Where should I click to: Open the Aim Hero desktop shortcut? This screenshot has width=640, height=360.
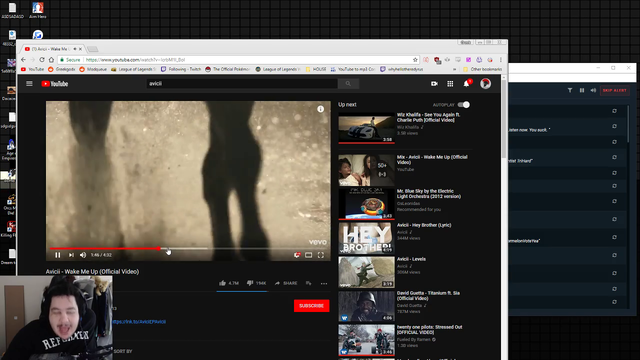[x=38, y=10]
